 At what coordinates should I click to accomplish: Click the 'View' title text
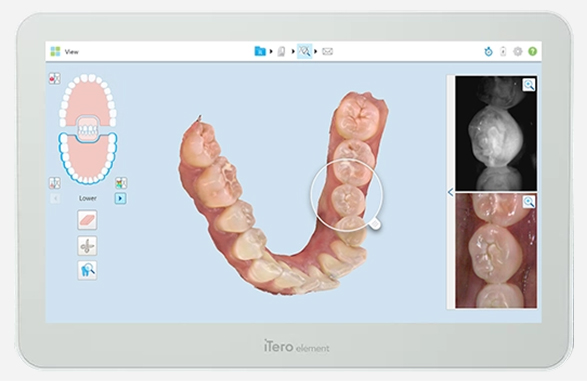(72, 52)
